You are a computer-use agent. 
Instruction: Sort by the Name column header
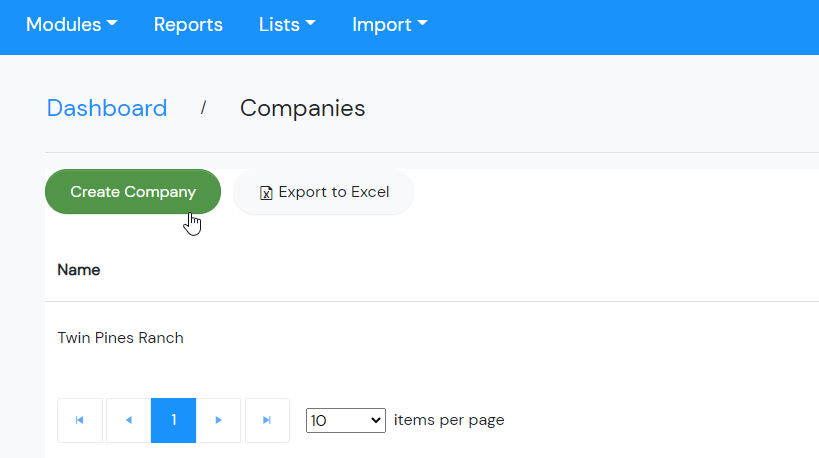78,270
